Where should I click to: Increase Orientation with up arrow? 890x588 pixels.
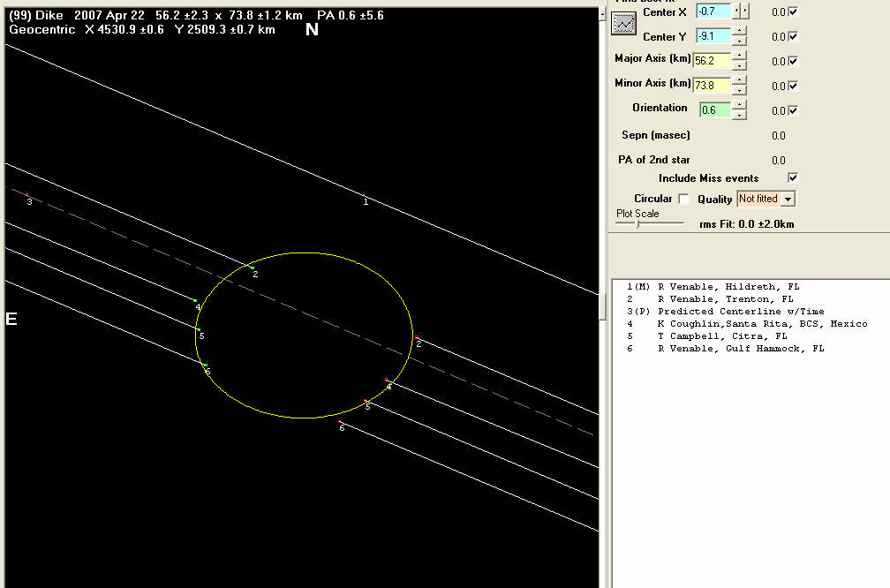[739, 106]
